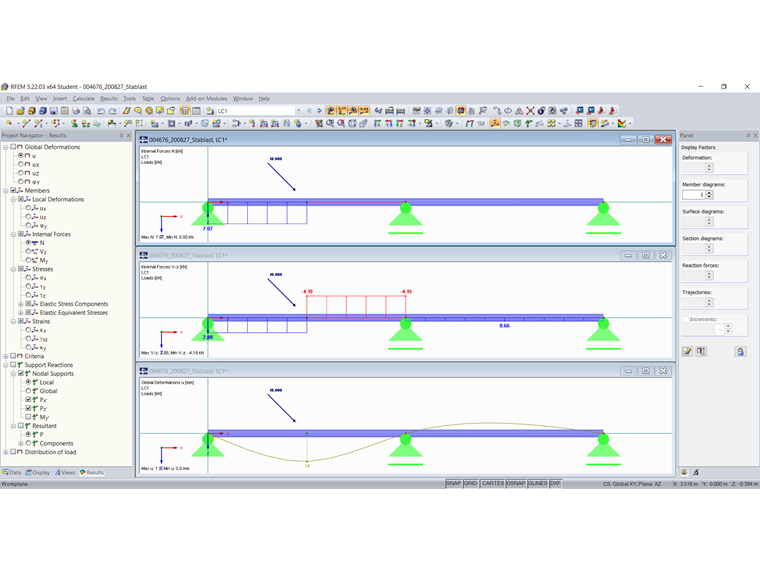
Task: Collapse the Internal Forces tree node
Action: [x=13, y=234]
